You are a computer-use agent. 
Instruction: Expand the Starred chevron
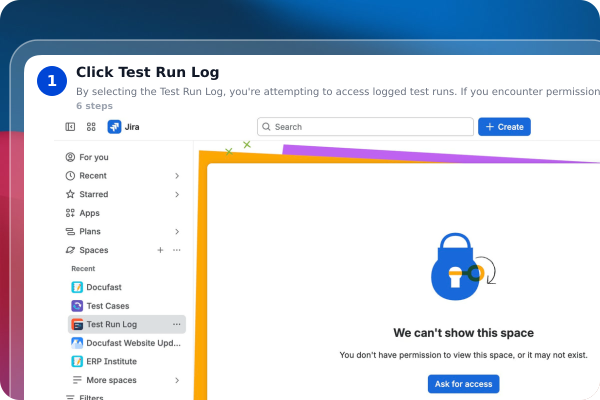click(x=177, y=194)
